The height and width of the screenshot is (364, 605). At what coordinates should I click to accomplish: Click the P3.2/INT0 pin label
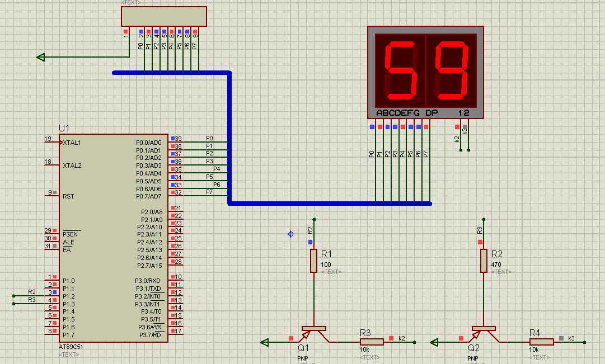pos(147,296)
